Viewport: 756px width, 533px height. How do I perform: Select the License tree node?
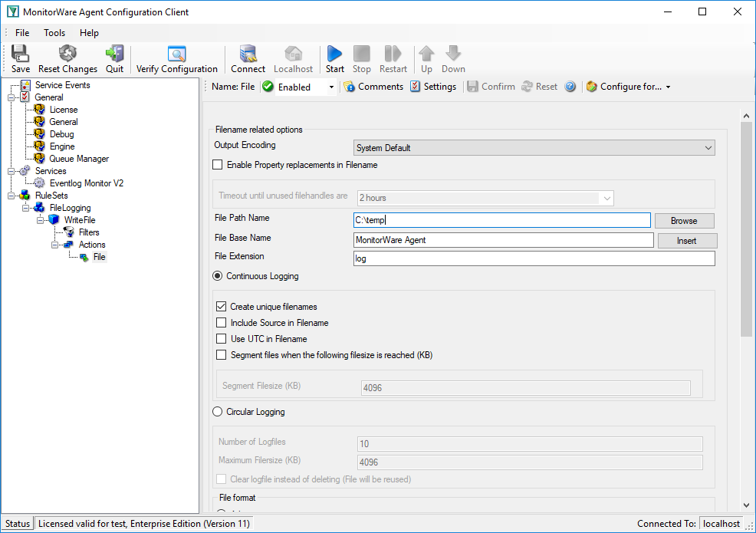coord(63,110)
